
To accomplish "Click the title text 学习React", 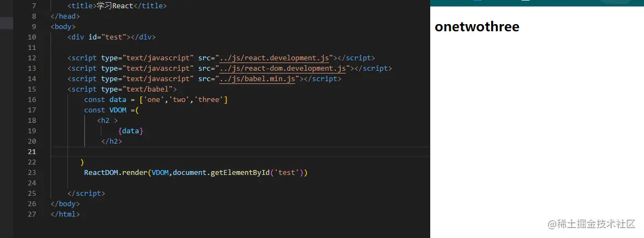I will point(115,6).
